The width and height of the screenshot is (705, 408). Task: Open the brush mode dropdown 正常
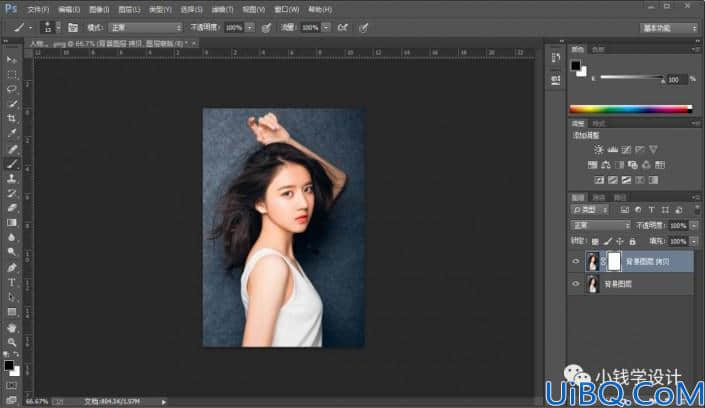click(145, 28)
